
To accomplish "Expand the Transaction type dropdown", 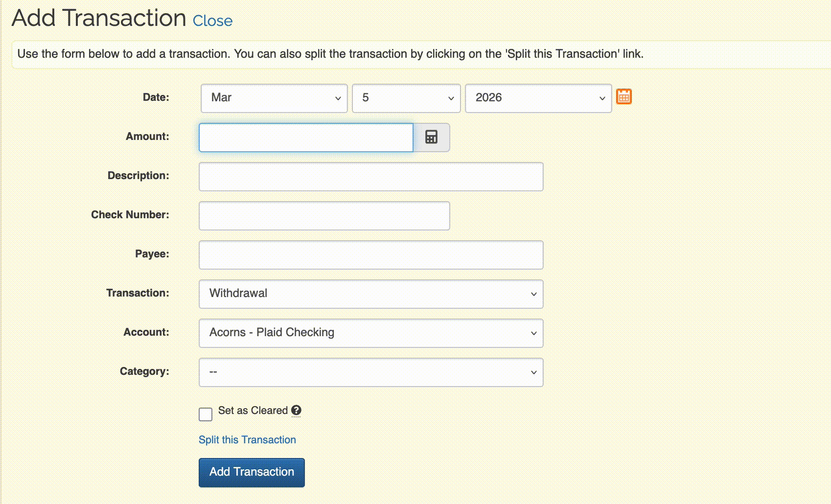I will 371,294.
